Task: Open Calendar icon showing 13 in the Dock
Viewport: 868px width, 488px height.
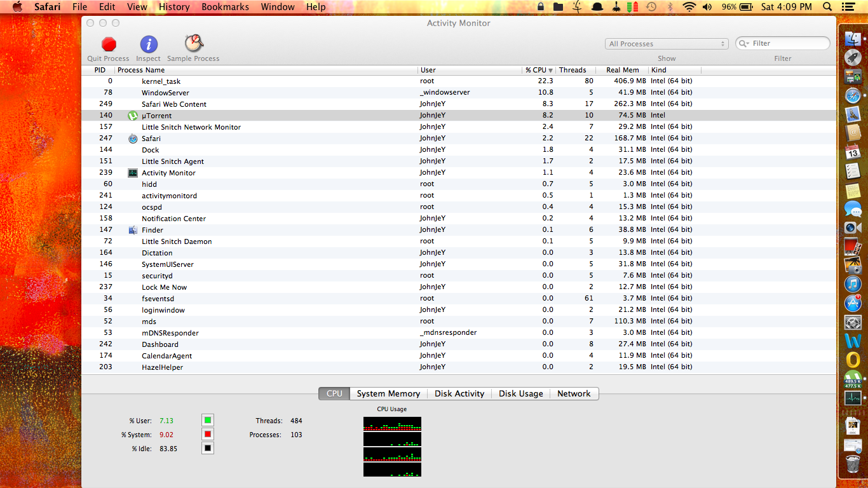Action: tap(853, 152)
